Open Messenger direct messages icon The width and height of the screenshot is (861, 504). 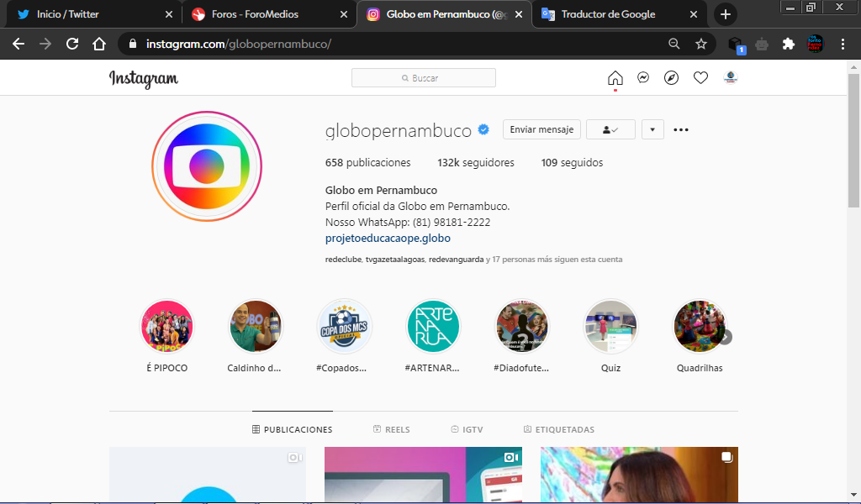(643, 78)
